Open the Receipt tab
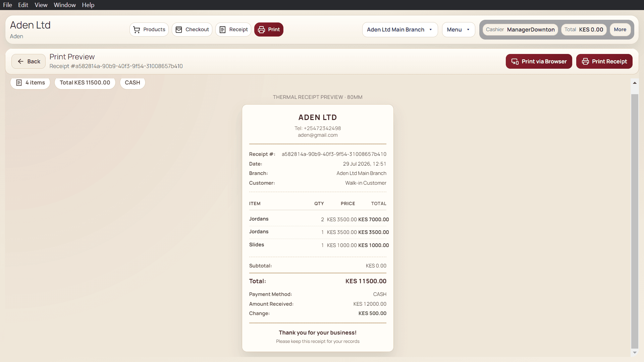The height and width of the screenshot is (362, 644). click(x=233, y=29)
